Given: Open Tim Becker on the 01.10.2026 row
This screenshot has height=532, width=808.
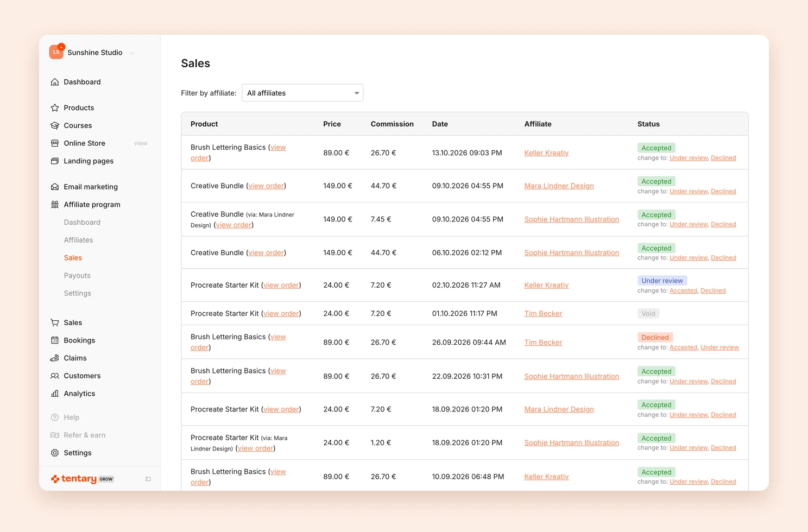Looking at the screenshot, I should [543, 314].
